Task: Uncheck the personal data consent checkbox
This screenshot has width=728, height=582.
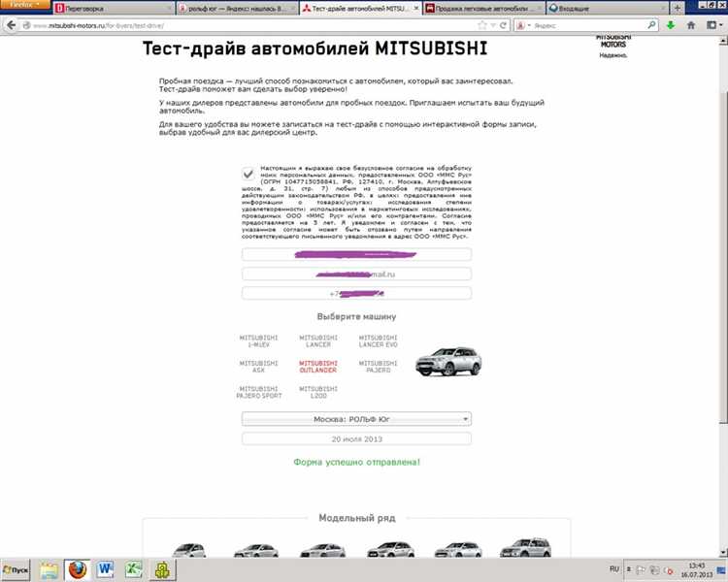Action: 250,173
